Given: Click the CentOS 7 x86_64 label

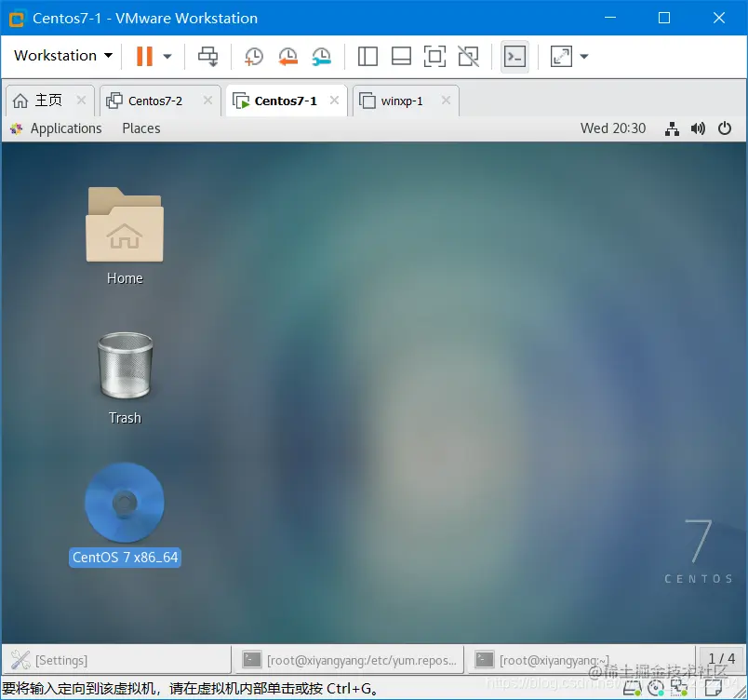Looking at the screenshot, I should pyautogui.click(x=125, y=558).
